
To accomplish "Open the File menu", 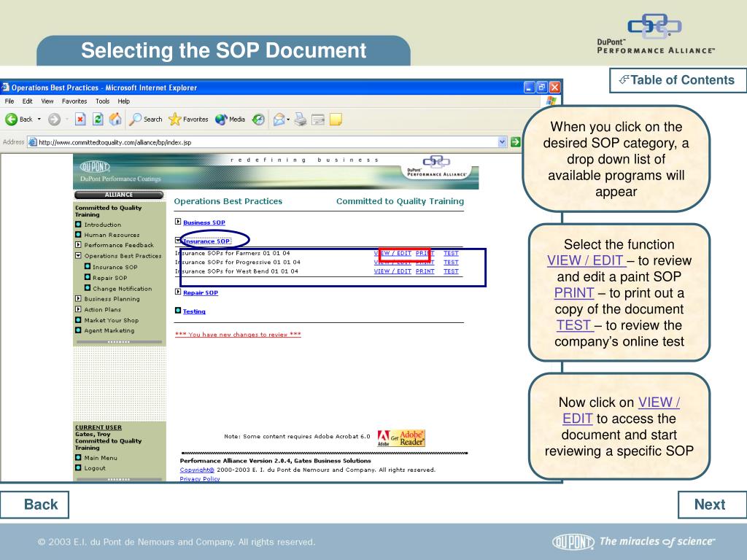I will point(9,101).
